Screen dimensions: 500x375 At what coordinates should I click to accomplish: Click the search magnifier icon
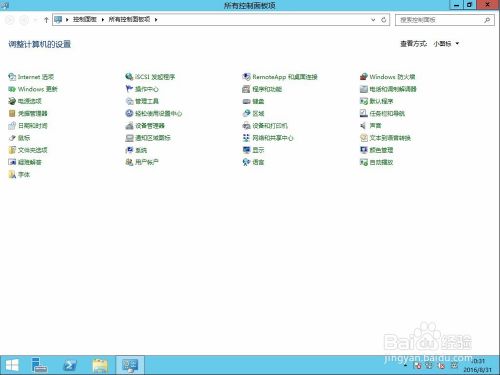point(487,20)
